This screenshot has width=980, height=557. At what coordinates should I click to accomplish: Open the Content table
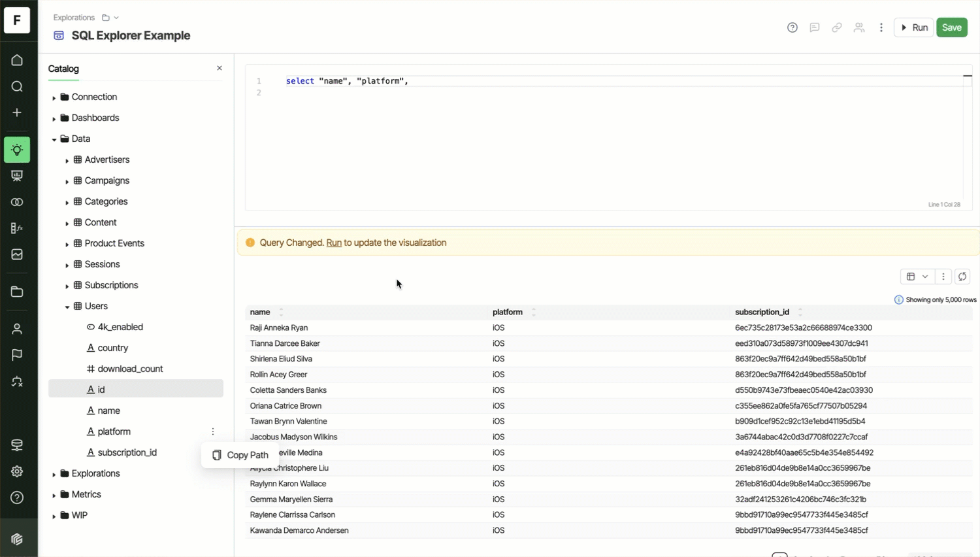point(101,222)
